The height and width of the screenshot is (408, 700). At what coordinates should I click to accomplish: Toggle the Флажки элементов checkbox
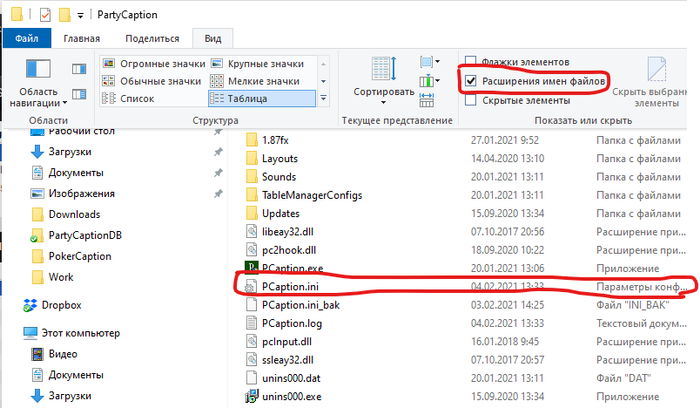[471, 62]
